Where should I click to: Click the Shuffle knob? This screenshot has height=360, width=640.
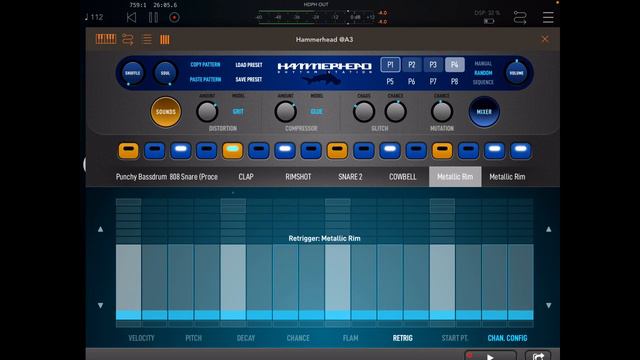click(133, 73)
